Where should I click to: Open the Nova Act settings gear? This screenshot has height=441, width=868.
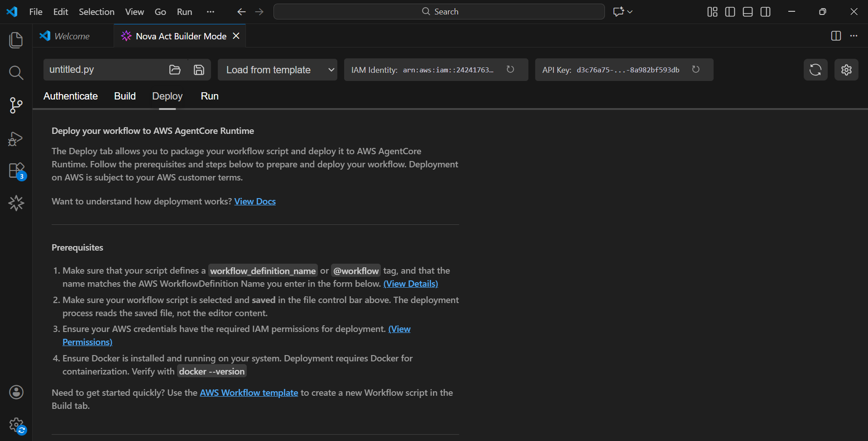point(847,70)
